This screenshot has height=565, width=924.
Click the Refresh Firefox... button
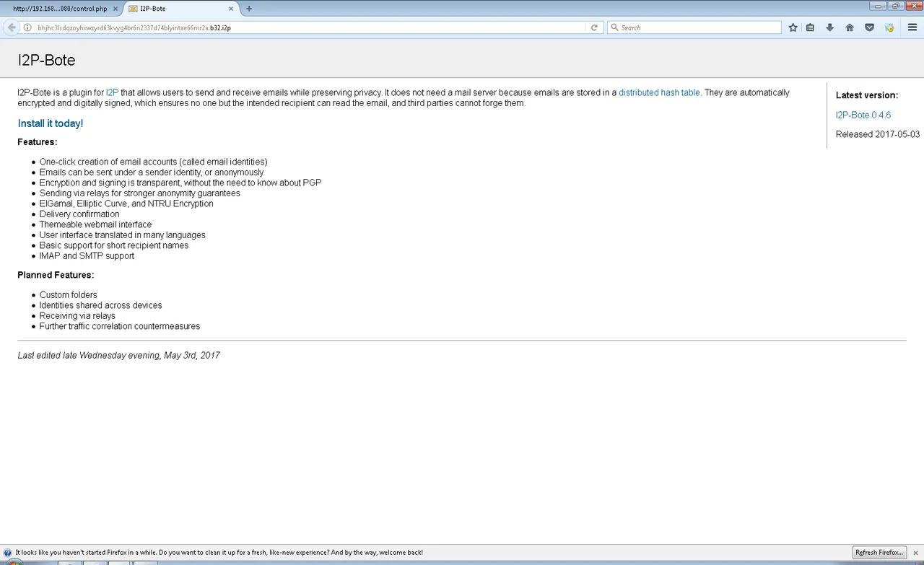pyautogui.click(x=879, y=553)
